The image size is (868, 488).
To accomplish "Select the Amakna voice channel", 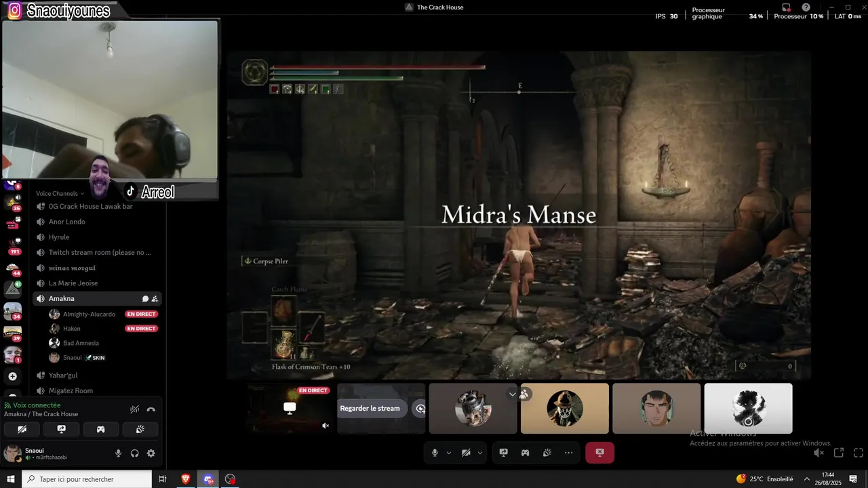I will [x=97, y=298].
